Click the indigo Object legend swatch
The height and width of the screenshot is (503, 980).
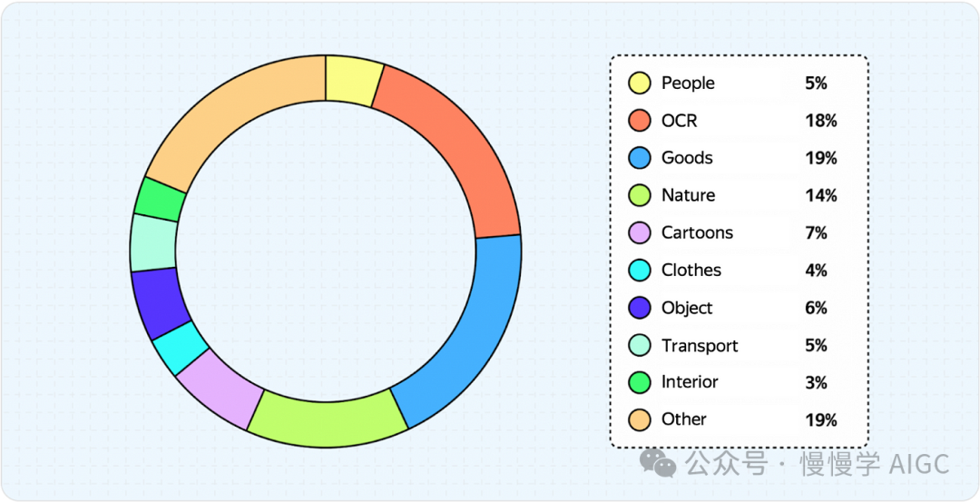tap(640, 308)
